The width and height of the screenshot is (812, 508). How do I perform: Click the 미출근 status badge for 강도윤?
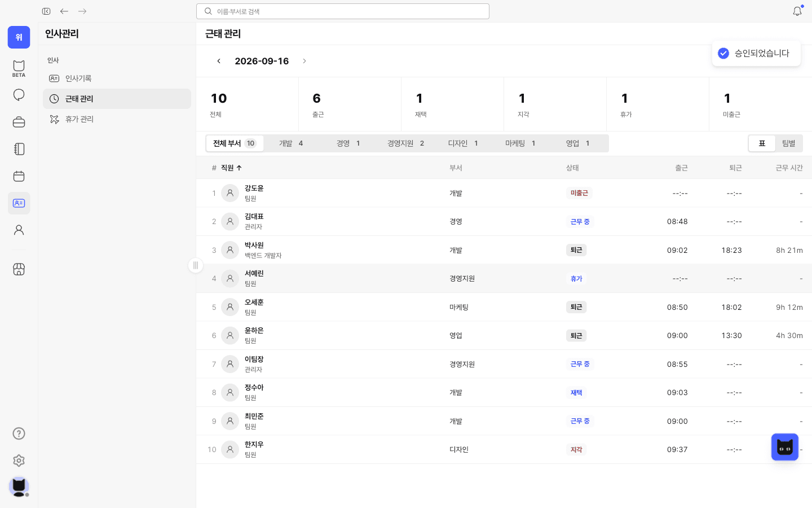pos(579,193)
